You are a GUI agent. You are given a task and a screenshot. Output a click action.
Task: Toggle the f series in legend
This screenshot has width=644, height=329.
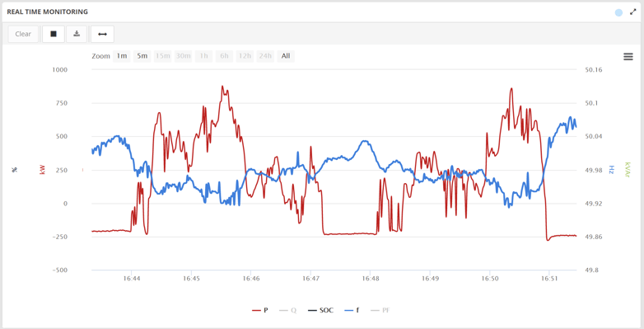click(x=352, y=310)
